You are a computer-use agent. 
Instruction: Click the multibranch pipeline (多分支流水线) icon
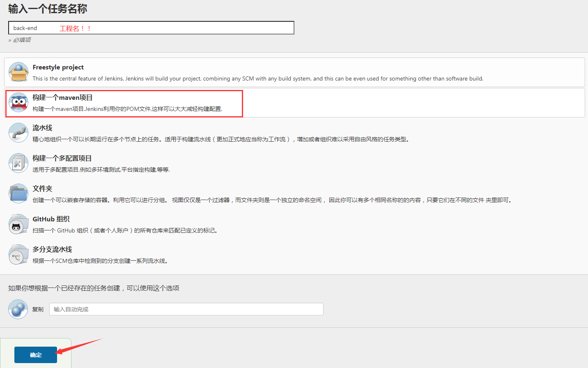(x=18, y=254)
